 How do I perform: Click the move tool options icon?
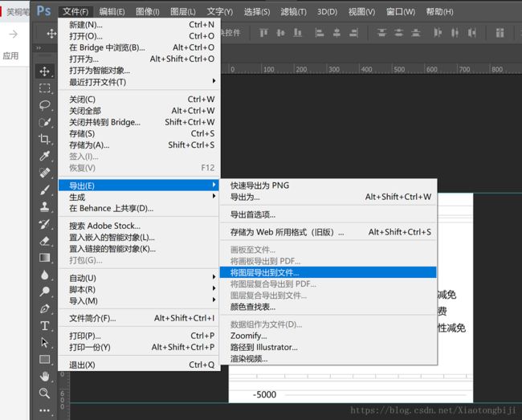pos(51,33)
